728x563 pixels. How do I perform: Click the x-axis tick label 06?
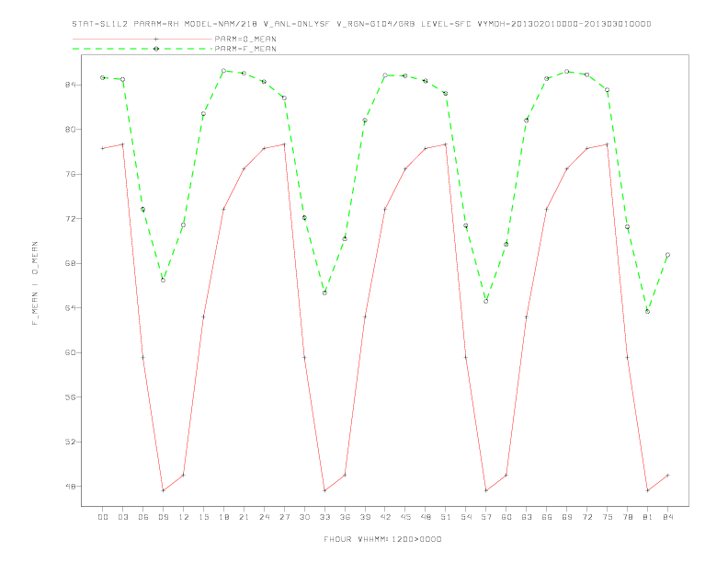click(143, 517)
